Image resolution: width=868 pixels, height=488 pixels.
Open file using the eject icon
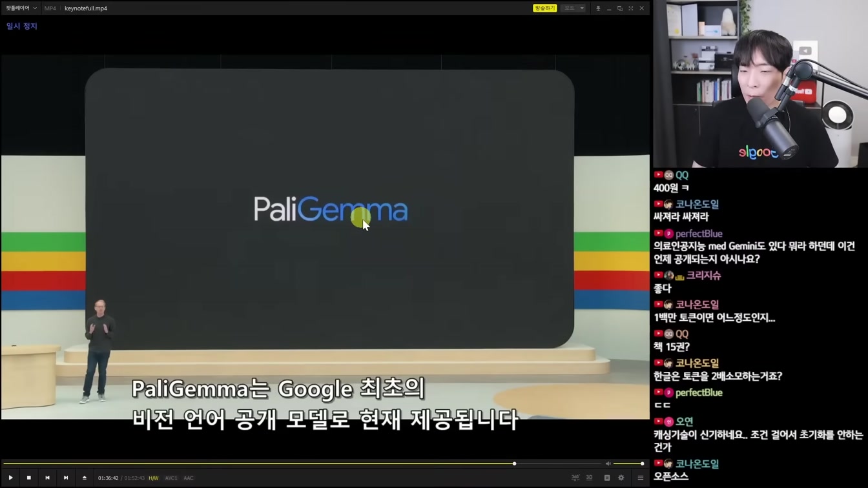point(84,478)
